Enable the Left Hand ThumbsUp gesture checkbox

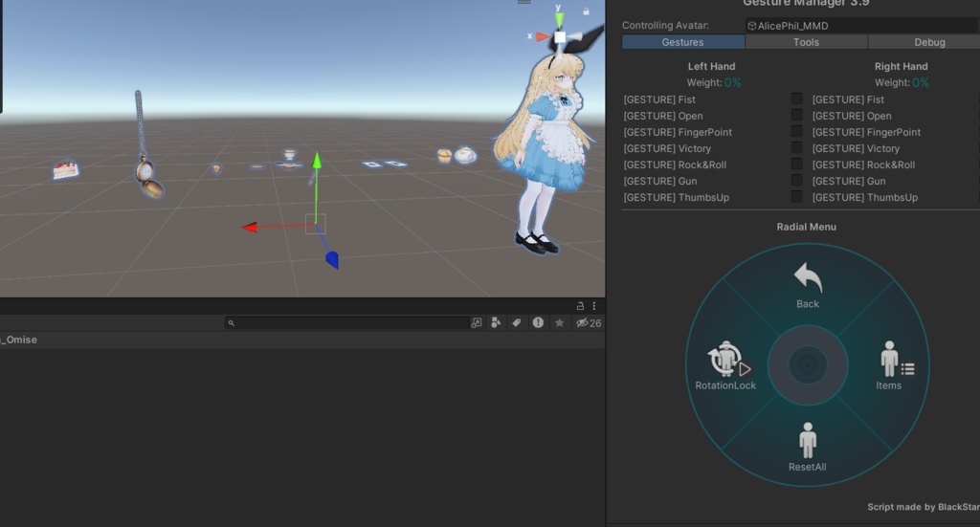797,196
